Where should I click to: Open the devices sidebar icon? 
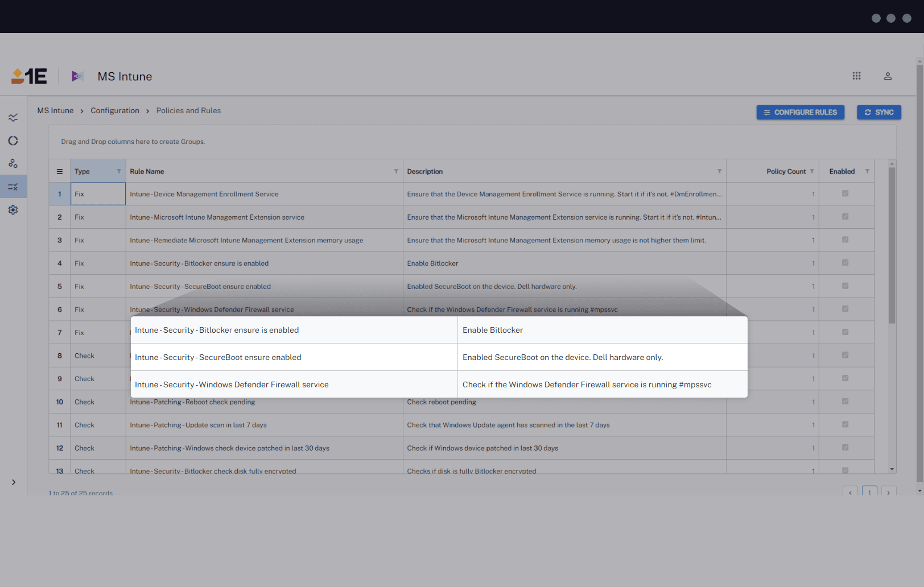pos(13,163)
